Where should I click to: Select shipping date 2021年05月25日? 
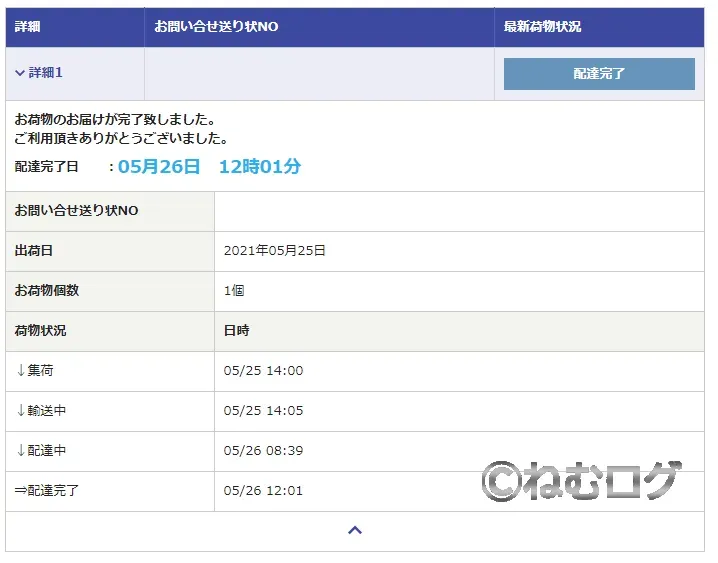(274, 251)
